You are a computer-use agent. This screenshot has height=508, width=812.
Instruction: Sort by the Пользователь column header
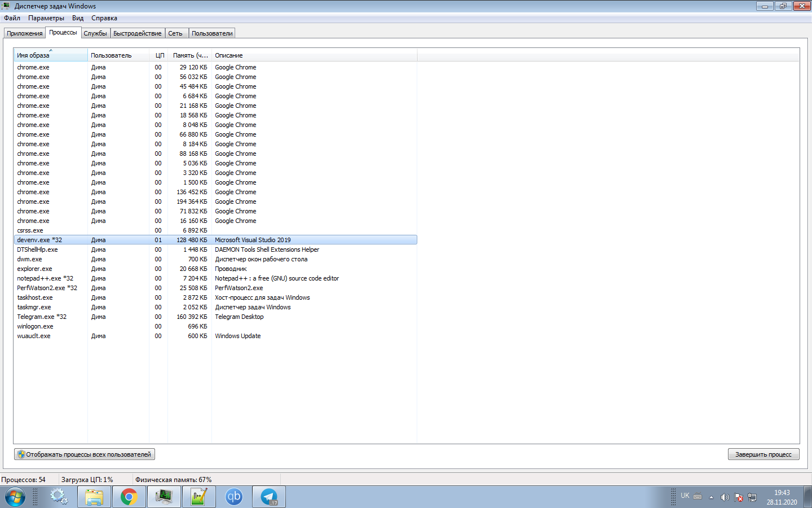click(x=118, y=55)
